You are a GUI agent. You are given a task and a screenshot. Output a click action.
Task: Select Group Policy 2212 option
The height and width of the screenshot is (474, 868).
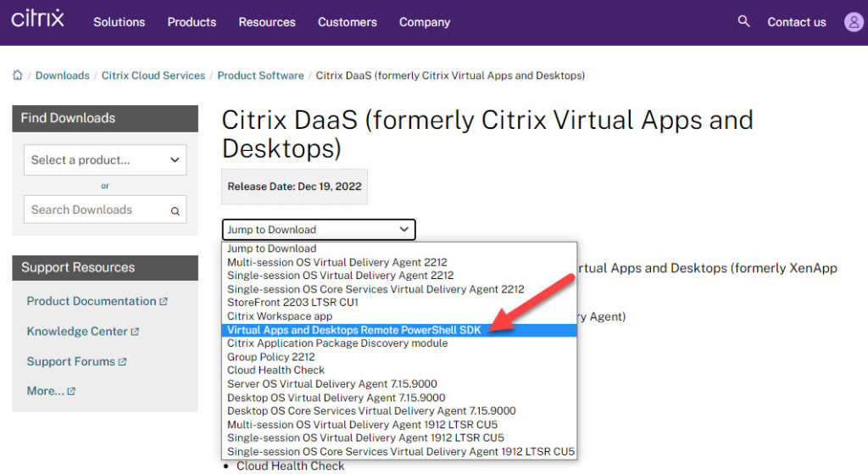[270, 357]
